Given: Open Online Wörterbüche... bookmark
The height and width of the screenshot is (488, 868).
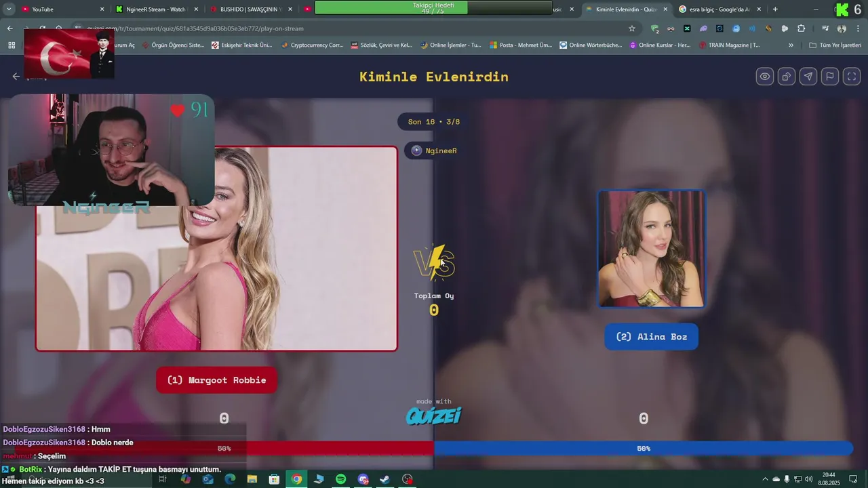Looking at the screenshot, I should 590,45.
